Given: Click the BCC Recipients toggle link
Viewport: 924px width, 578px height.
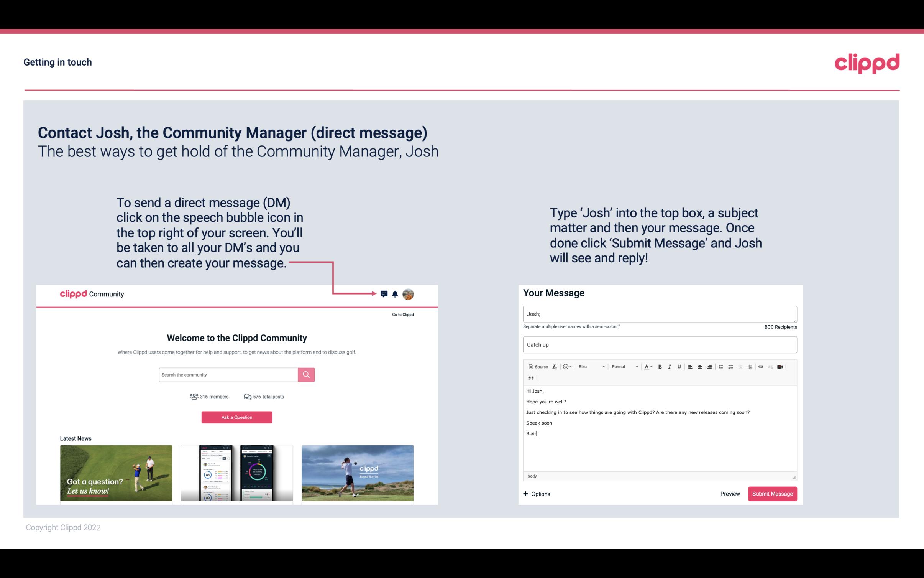Looking at the screenshot, I should pos(780,327).
